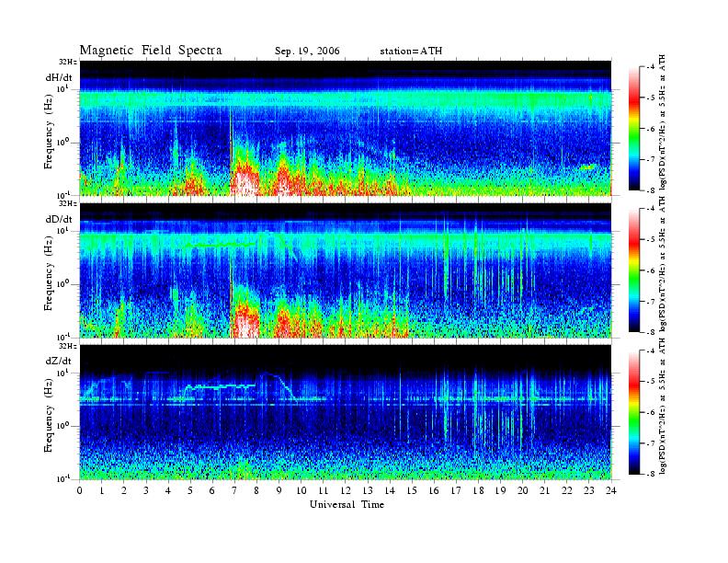Click the hour "2" tick label on the time axis
The height and width of the screenshot is (563, 728).
(124, 490)
